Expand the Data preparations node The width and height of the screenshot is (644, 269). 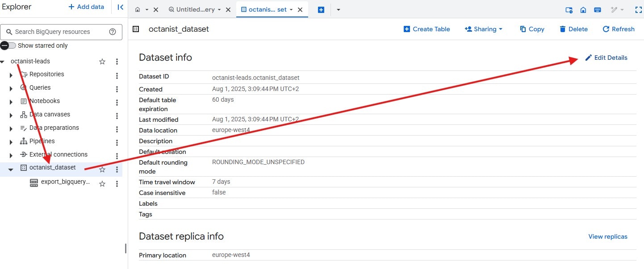[11, 129]
